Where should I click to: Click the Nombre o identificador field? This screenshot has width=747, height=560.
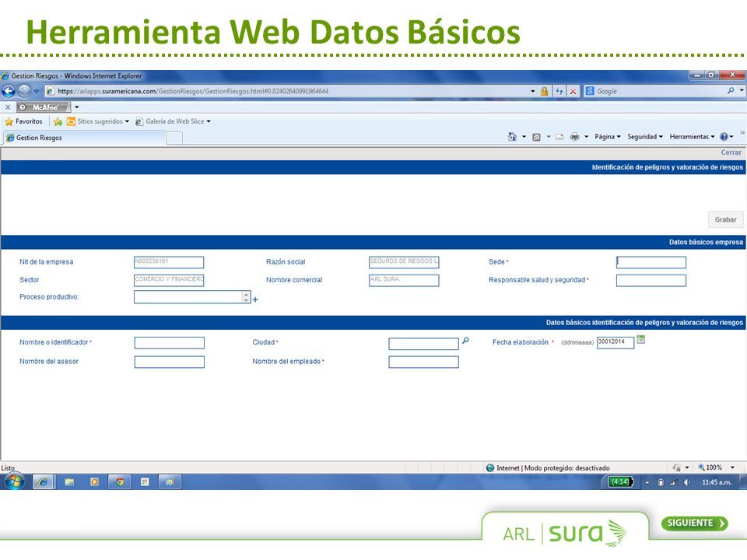pos(169,343)
